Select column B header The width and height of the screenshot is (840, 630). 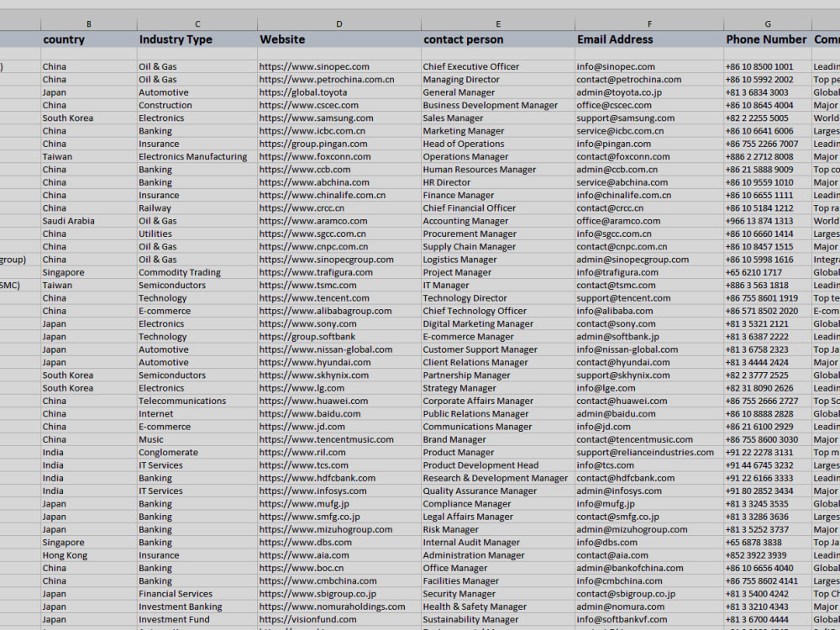pos(89,24)
